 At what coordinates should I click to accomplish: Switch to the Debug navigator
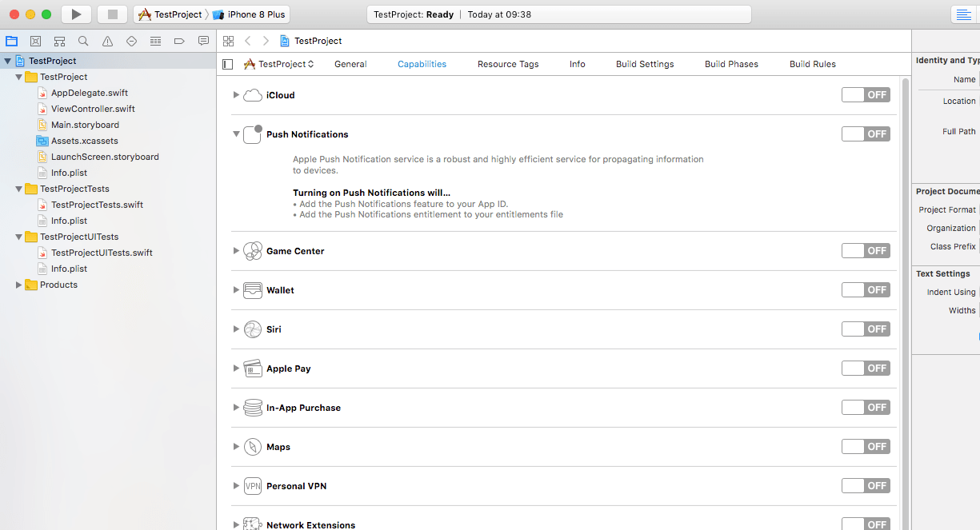point(155,41)
